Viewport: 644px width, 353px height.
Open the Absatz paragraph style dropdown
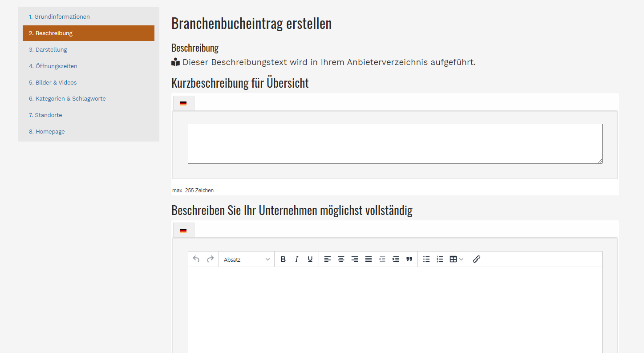[247, 260]
